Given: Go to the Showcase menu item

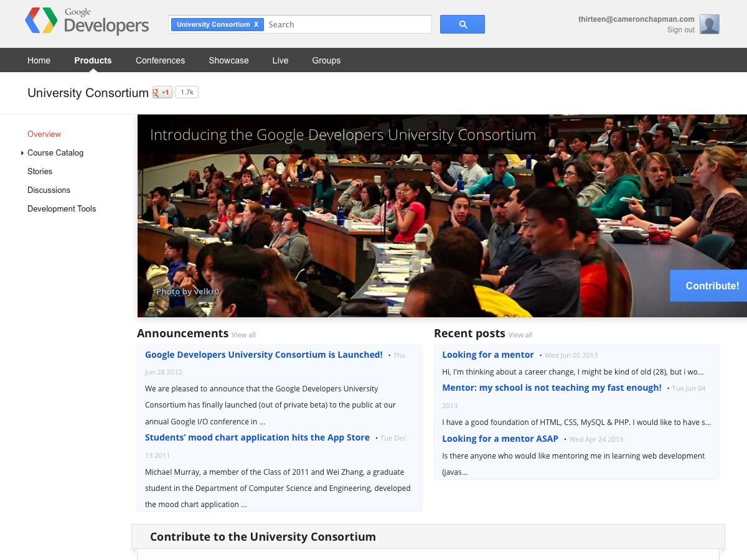Looking at the screenshot, I should click(x=228, y=60).
